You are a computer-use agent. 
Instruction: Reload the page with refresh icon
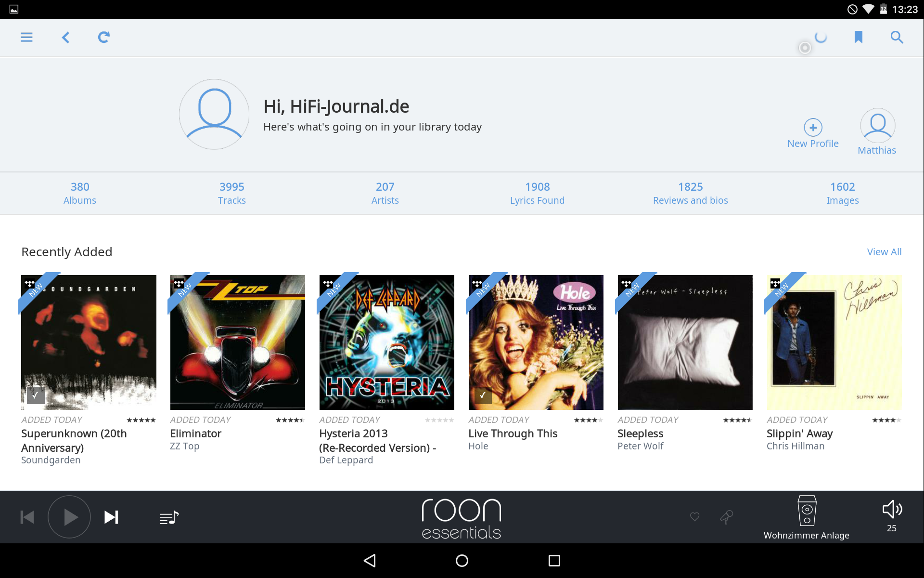click(x=104, y=37)
